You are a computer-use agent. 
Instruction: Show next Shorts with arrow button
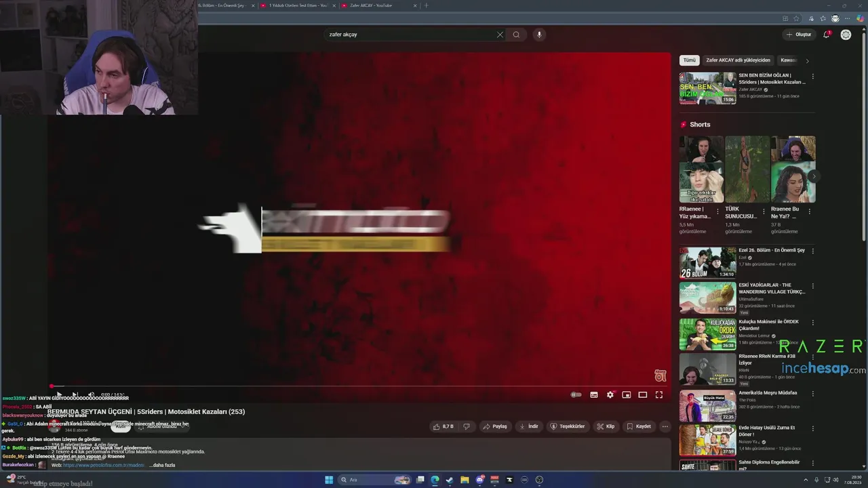[x=813, y=176]
